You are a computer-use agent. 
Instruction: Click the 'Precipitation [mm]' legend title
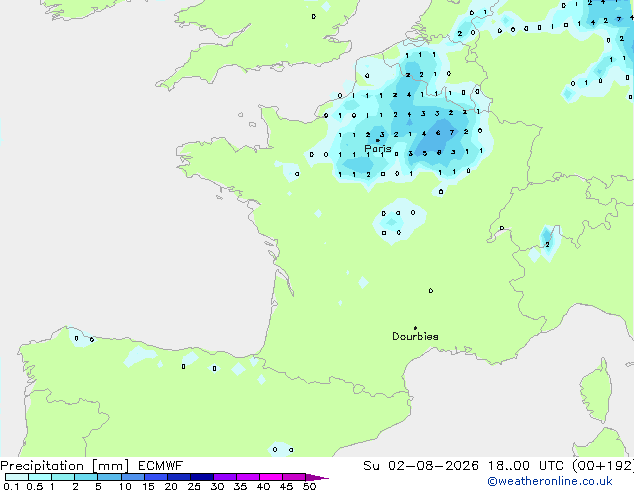65,466
